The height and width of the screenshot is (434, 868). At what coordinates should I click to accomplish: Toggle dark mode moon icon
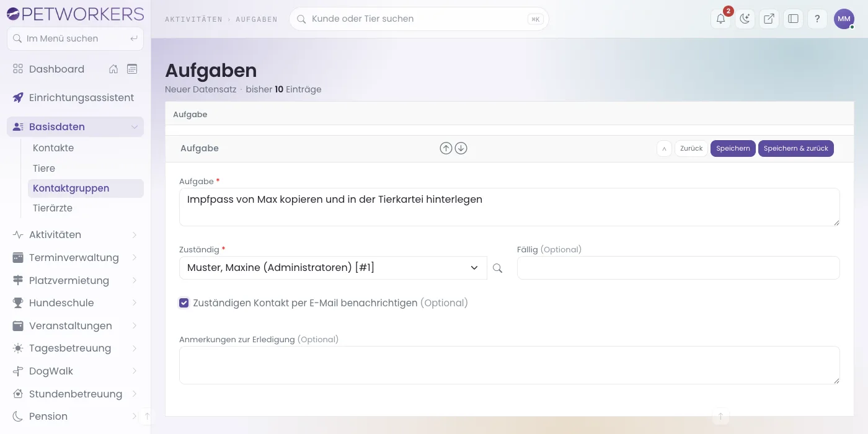pos(745,19)
